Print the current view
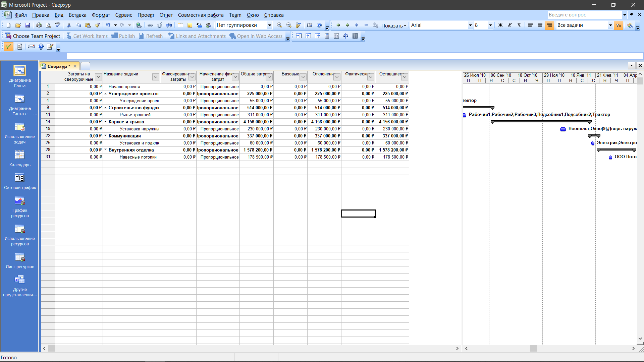 39,25
